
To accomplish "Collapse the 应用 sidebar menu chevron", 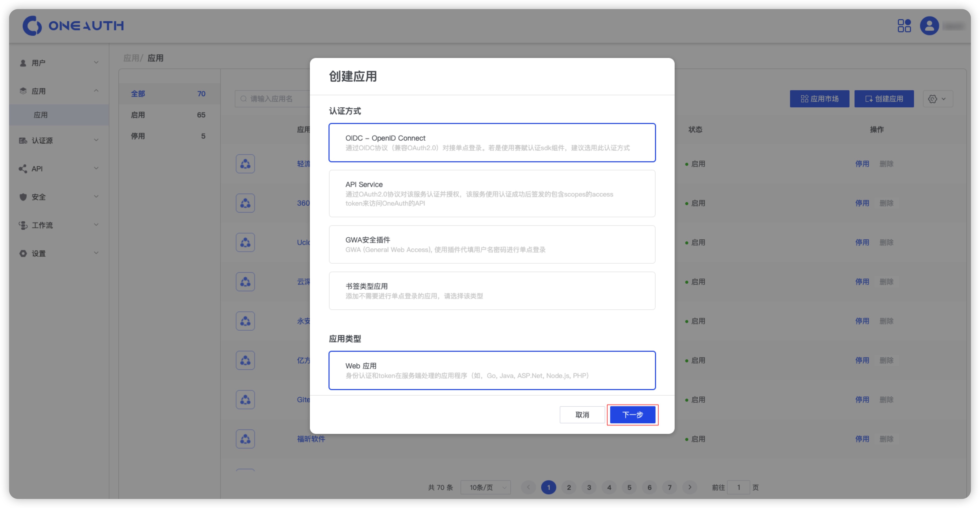I will (x=96, y=90).
